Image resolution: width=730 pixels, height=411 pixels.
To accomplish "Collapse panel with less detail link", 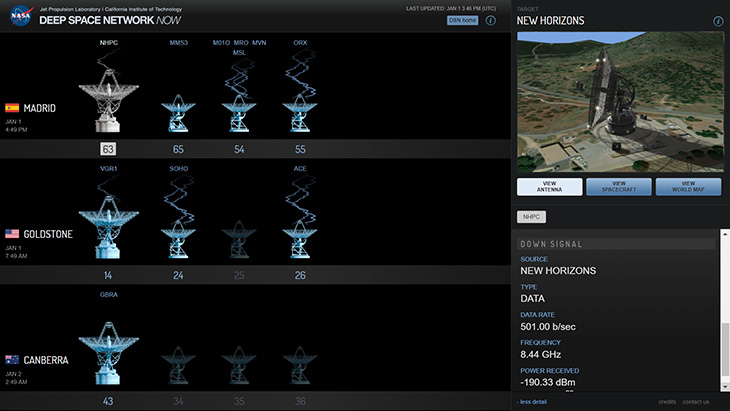I will 532,402.
